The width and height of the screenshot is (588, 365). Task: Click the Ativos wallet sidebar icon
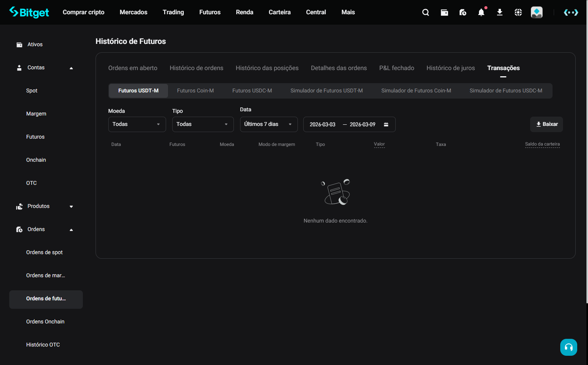19,45
